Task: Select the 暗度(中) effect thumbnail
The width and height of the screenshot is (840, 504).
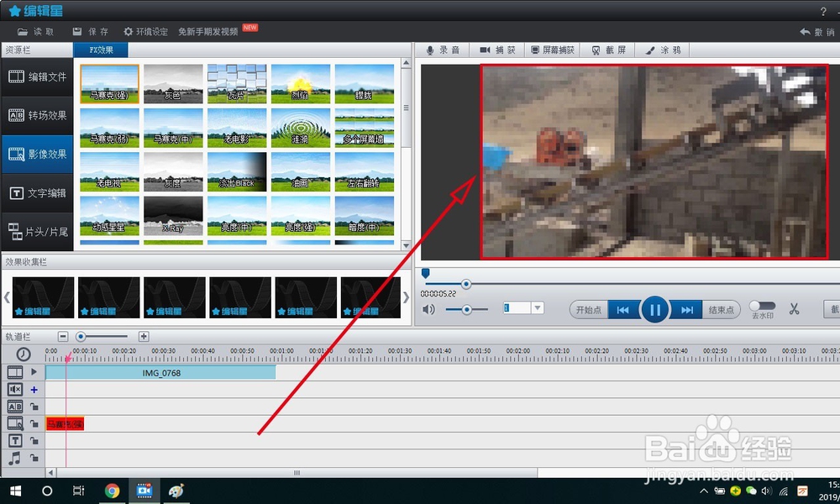Action: pyautogui.click(x=365, y=216)
